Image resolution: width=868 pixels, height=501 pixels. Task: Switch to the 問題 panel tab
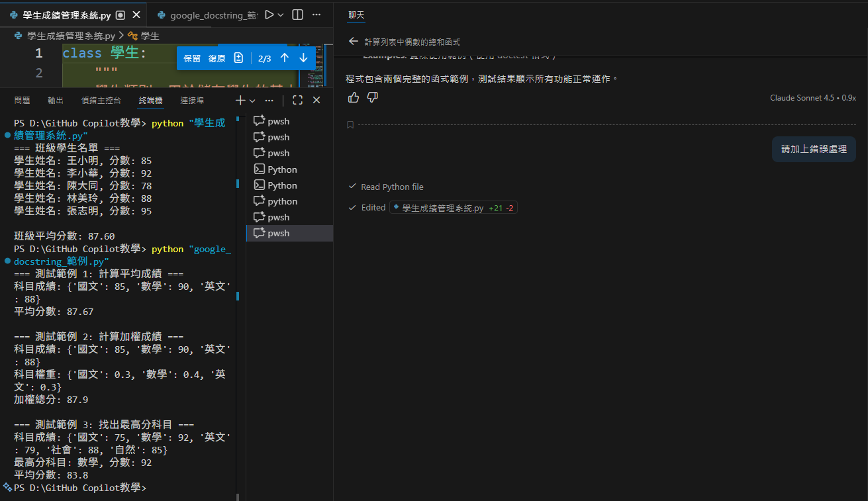[x=22, y=101]
